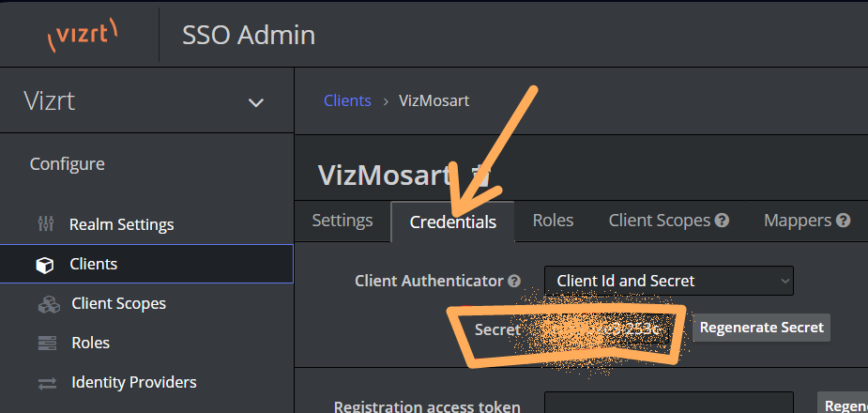This screenshot has height=413, width=868.
Task: Open the Roles tab of VizMosart
Action: 553,221
